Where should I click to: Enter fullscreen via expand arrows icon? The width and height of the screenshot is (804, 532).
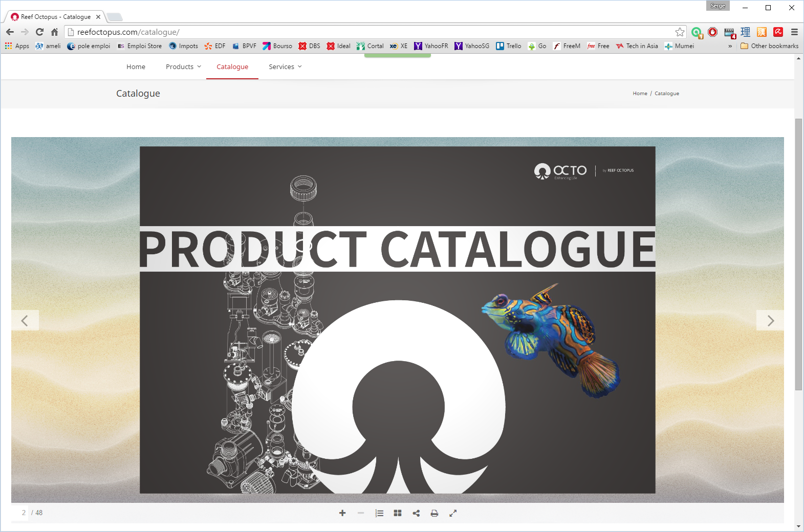[453, 513]
